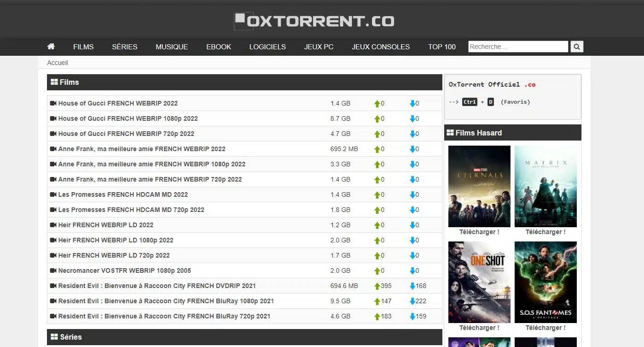Click the Recherche search field
The height and width of the screenshot is (347, 644).
tap(518, 47)
